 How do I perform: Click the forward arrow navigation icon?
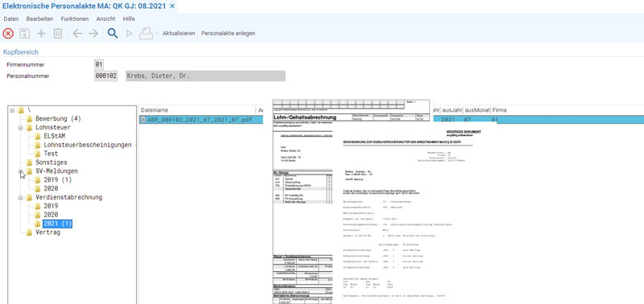tap(93, 34)
